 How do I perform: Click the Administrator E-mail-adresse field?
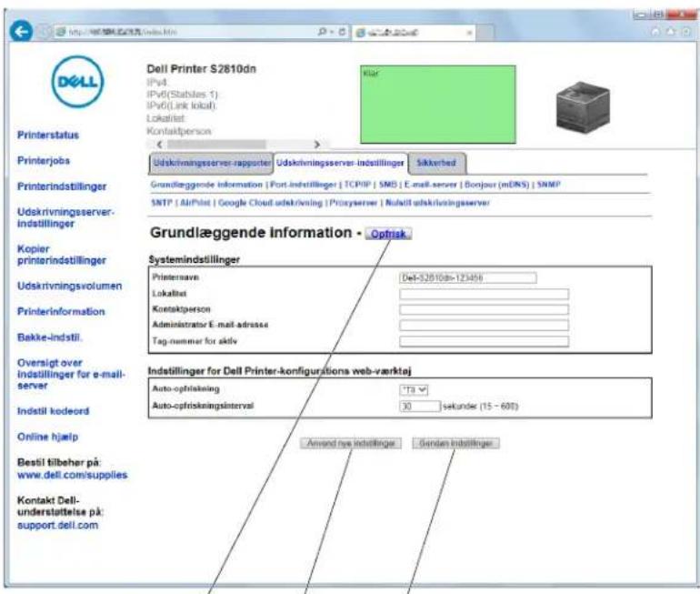[x=484, y=325]
